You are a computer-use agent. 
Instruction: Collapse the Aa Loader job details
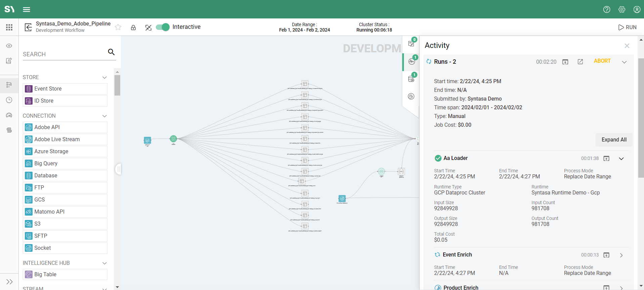(621, 159)
